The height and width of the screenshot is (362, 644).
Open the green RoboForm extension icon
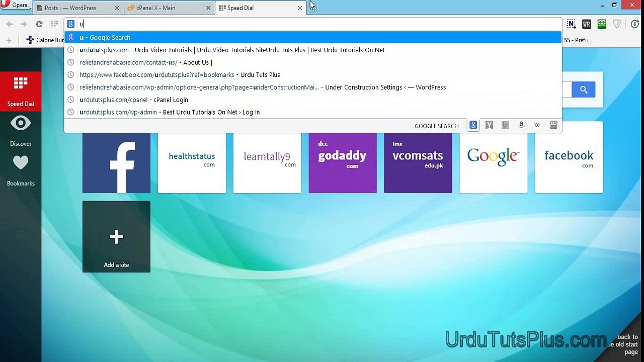click(x=601, y=24)
